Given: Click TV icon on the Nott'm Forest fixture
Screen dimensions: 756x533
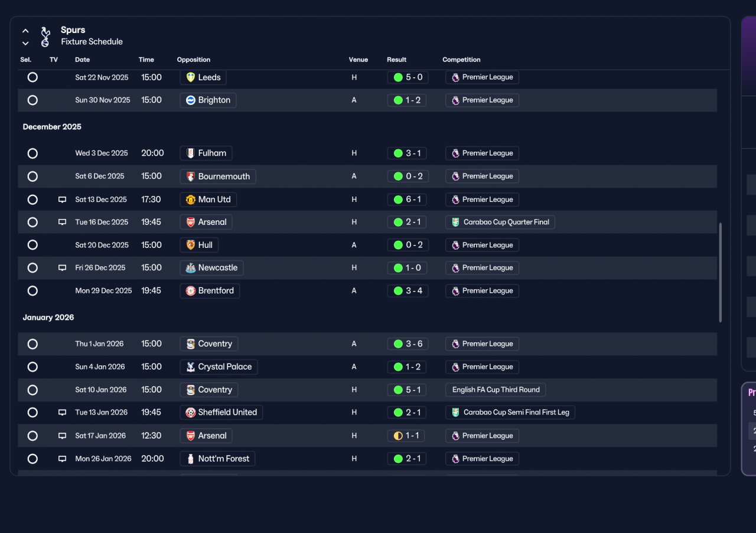Looking at the screenshot, I should coord(62,459).
